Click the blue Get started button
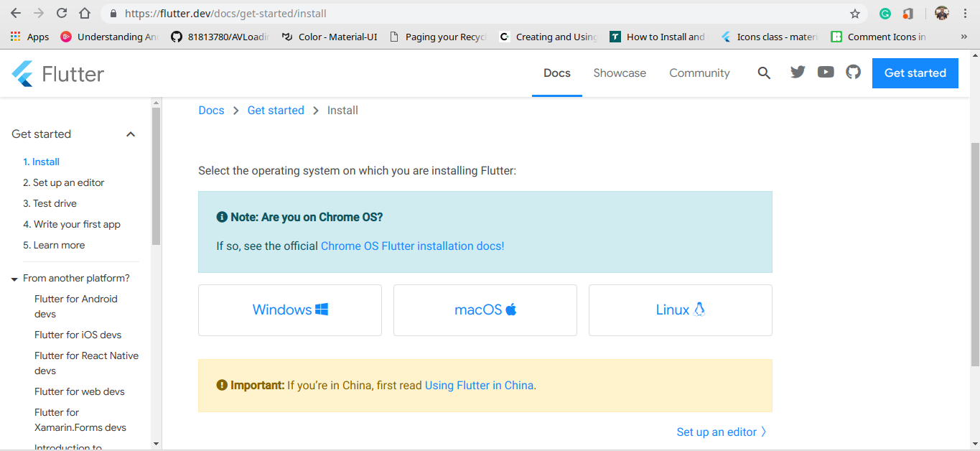The width and height of the screenshot is (980, 451). 915,73
